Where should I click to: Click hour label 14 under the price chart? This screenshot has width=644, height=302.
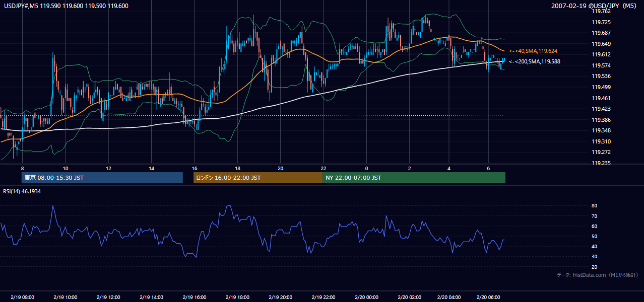(x=151, y=168)
